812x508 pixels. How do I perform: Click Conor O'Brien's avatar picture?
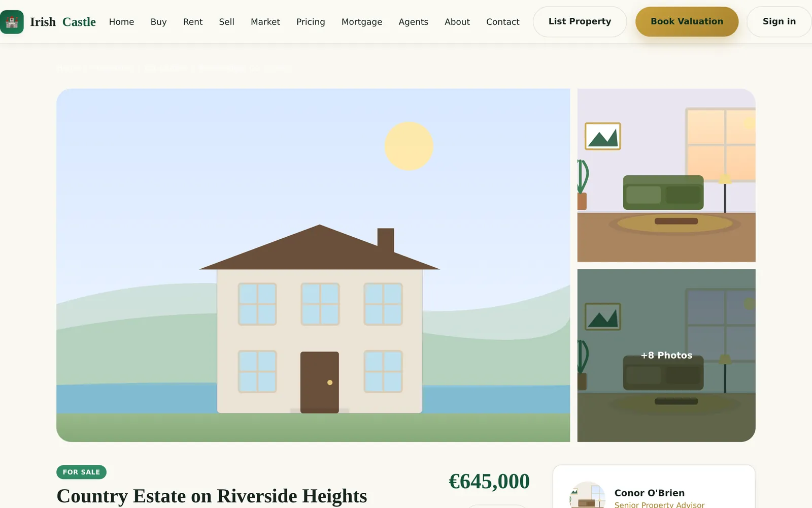[x=588, y=496]
